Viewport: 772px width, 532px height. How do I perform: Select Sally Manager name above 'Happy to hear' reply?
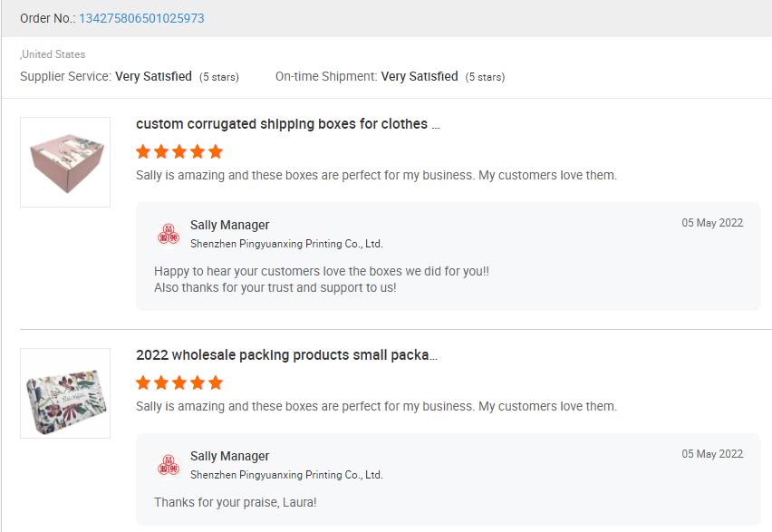click(229, 225)
